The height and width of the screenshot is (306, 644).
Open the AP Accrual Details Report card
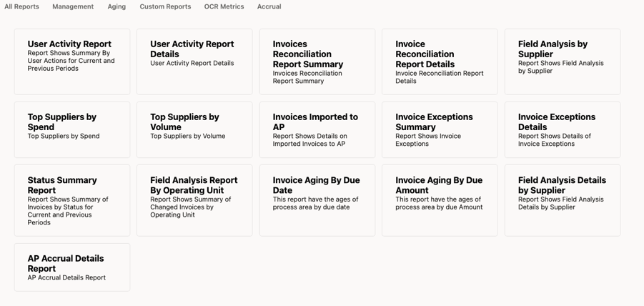pyautogui.click(x=72, y=267)
